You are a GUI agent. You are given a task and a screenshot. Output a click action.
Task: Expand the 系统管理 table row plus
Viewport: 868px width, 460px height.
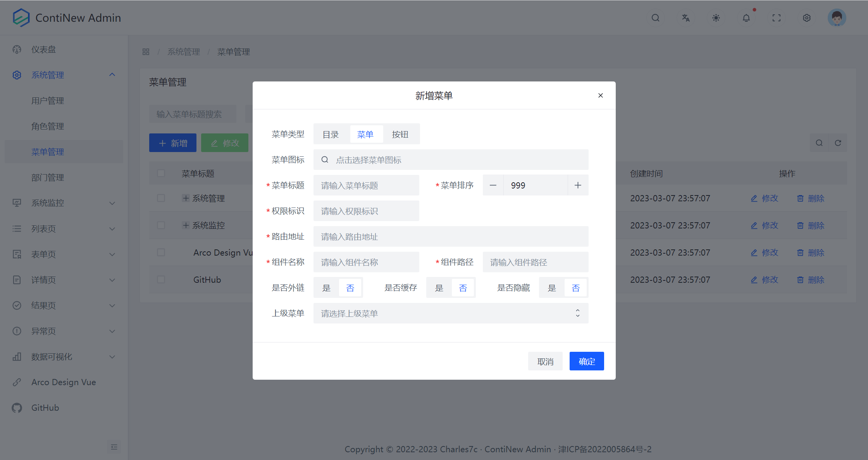pos(186,198)
